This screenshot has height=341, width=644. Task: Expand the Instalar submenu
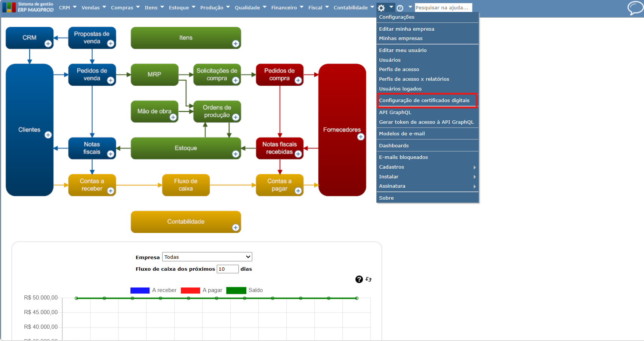pyautogui.click(x=428, y=176)
